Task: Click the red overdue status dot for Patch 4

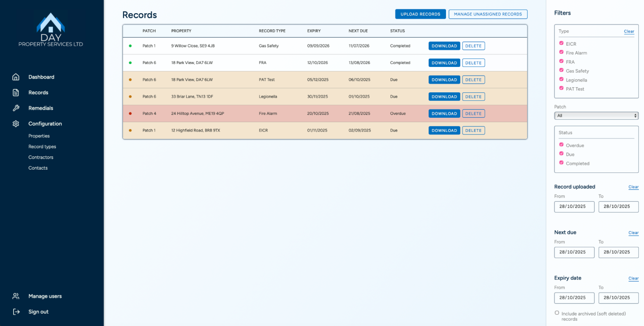Action: point(130,113)
